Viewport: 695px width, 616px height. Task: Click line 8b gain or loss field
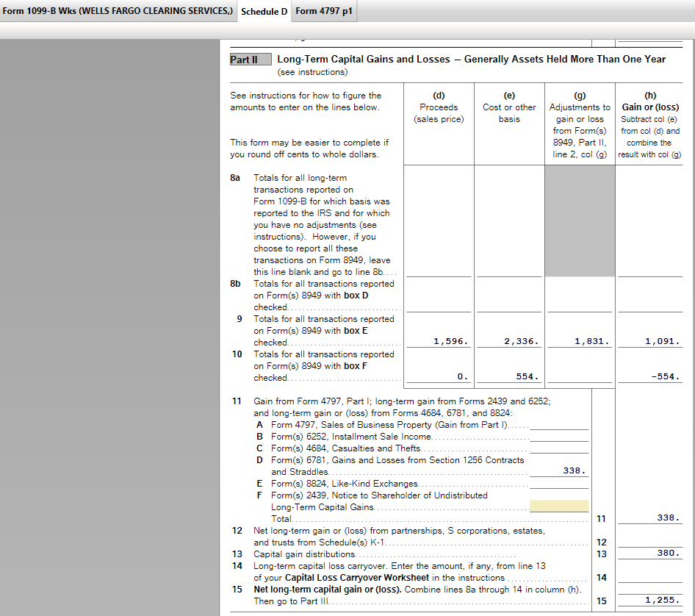pos(650,307)
